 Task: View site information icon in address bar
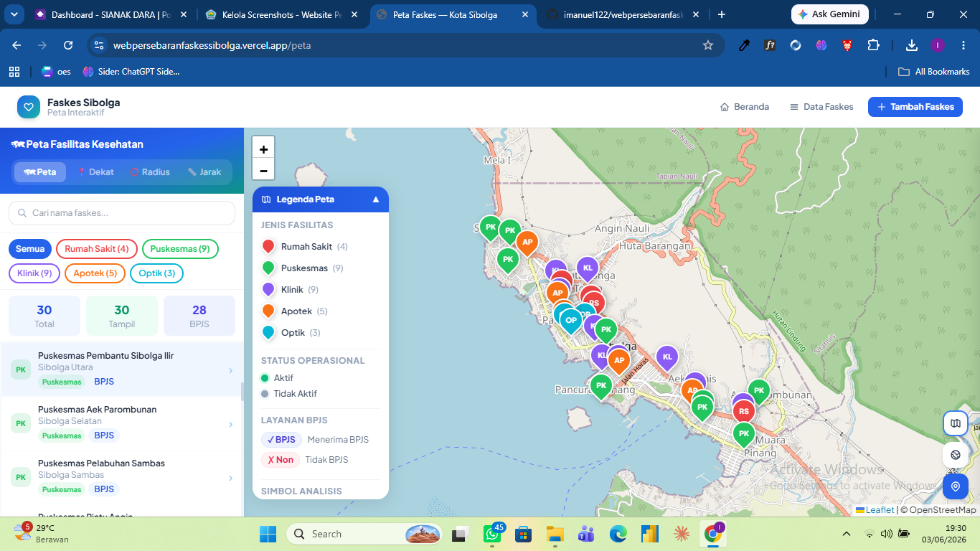point(99,45)
